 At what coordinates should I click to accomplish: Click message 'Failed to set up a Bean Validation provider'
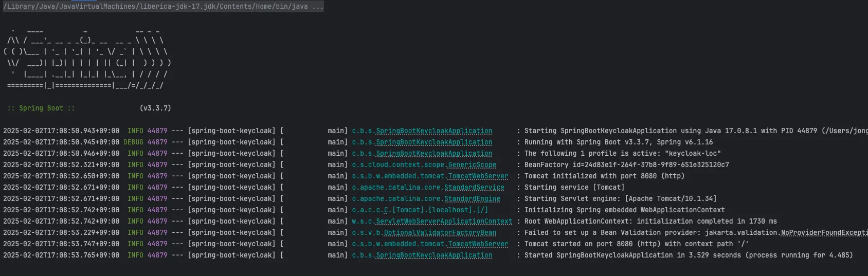pyautogui.click(x=612, y=233)
